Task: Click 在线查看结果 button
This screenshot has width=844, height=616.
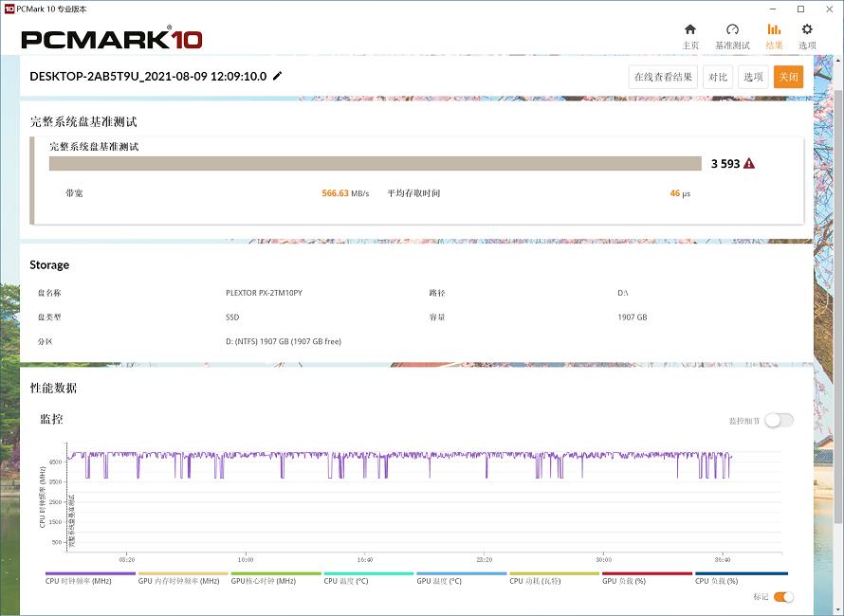Action: [663, 77]
